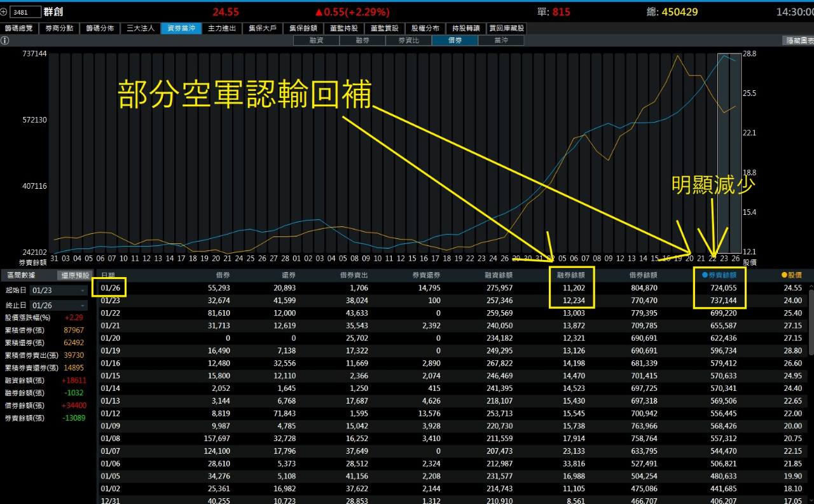814x504 pixels.
Task: Switch to the 券商分點 tab
Action: pos(60,29)
